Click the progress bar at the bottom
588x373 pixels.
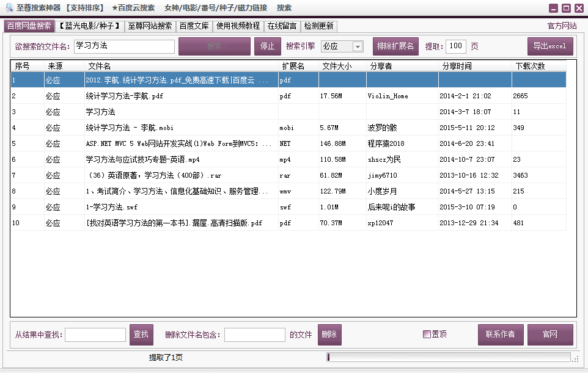[449, 357]
